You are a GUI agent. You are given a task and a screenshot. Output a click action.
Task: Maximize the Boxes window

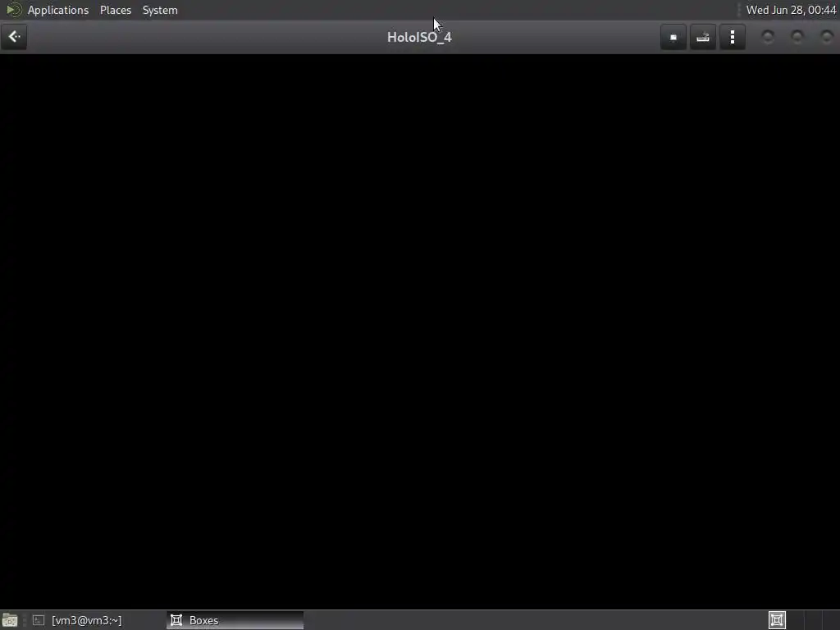pos(797,37)
